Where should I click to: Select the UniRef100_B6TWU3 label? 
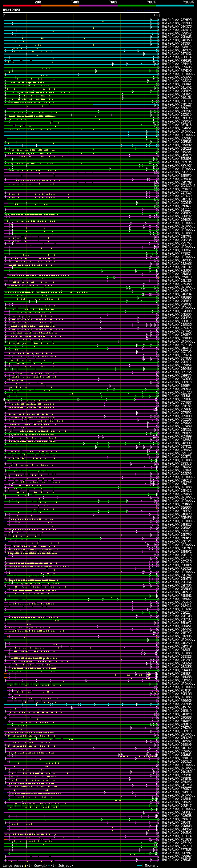click(x=177, y=358)
